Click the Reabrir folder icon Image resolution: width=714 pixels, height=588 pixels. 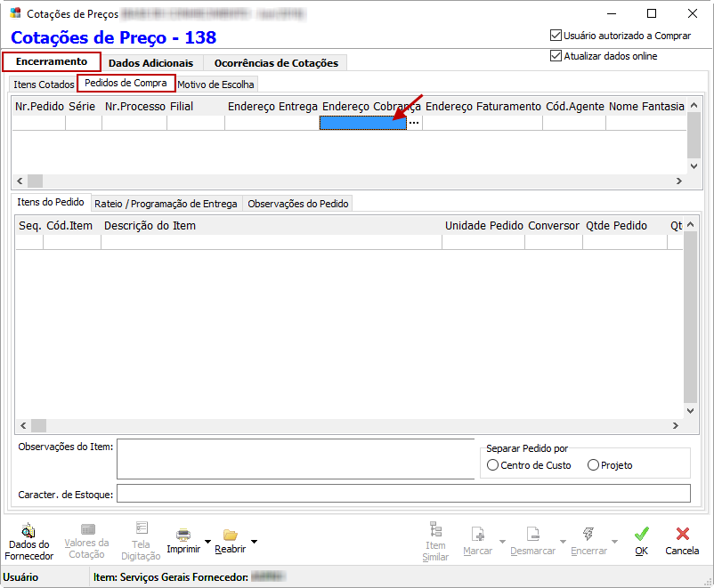[x=231, y=535]
